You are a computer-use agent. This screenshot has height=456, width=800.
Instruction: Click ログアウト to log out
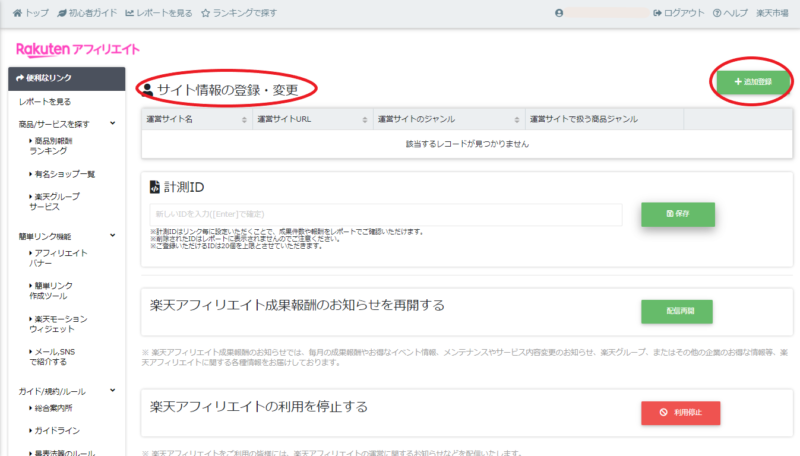679,13
